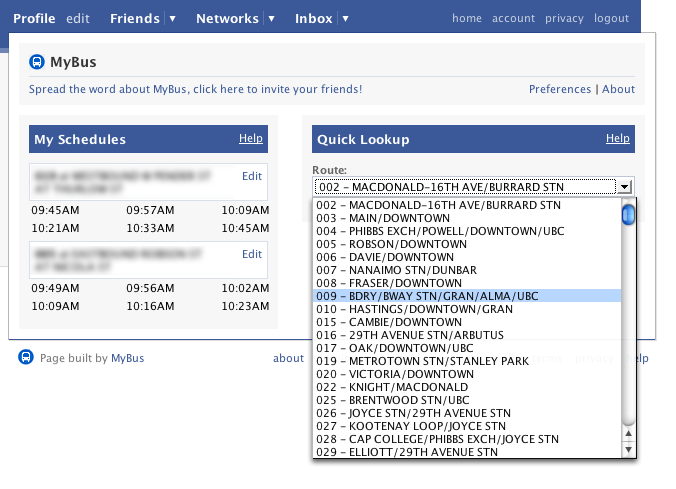Click the route list scroll up arrow

pos(628,433)
